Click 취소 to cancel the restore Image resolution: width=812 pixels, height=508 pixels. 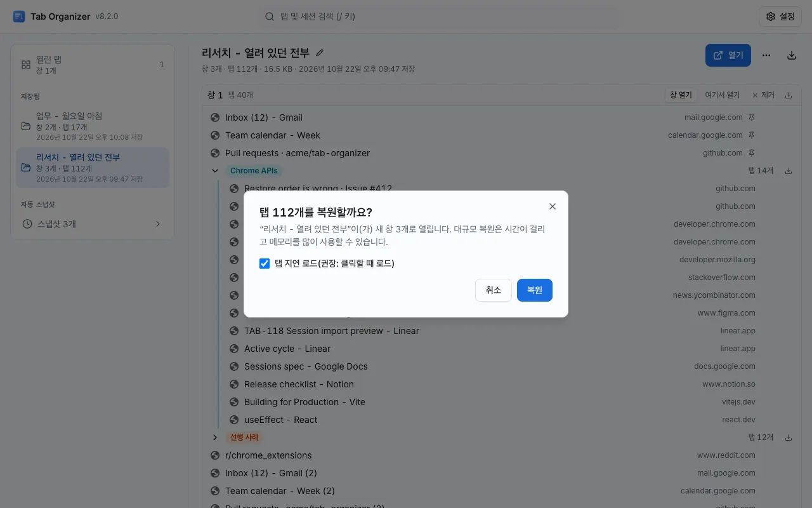(494, 290)
